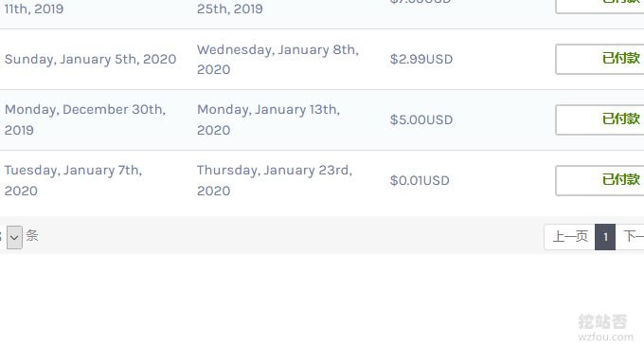The width and height of the screenshot is (644, 347).
Task: Click 已付款 status for the $0.01USD invoice
Action: 599,180
